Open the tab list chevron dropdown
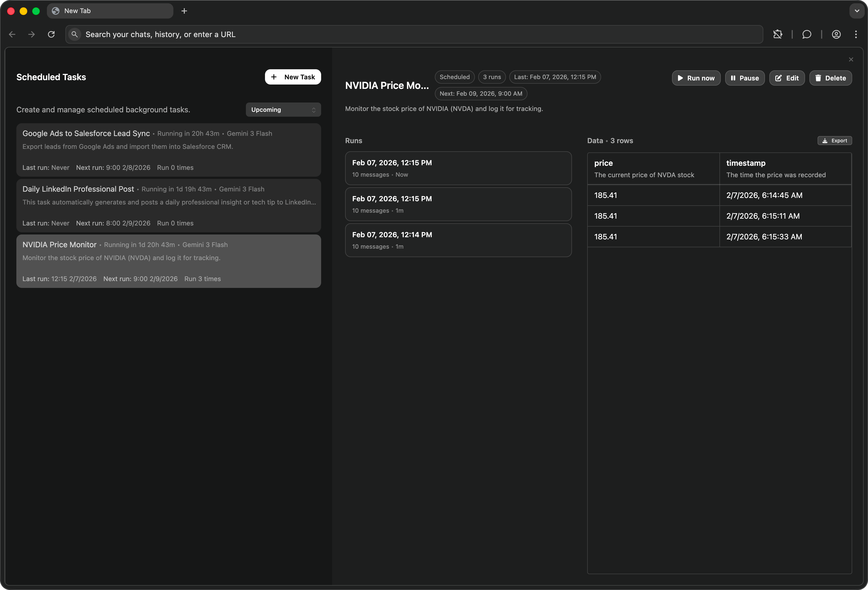Image resolution: width=868 pixels, height=590 pixels. [x=857, y=11]
